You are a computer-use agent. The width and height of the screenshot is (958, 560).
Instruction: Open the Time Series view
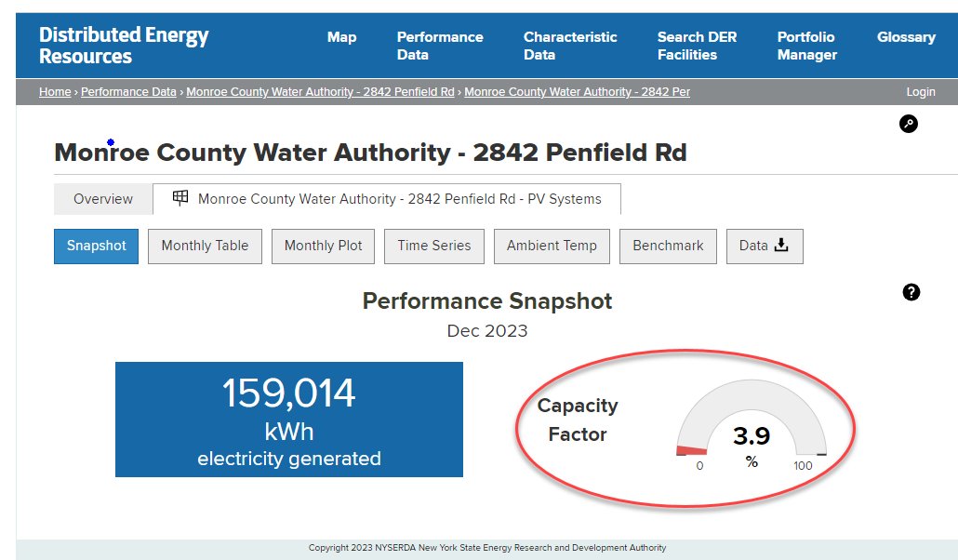click(434, 246)
